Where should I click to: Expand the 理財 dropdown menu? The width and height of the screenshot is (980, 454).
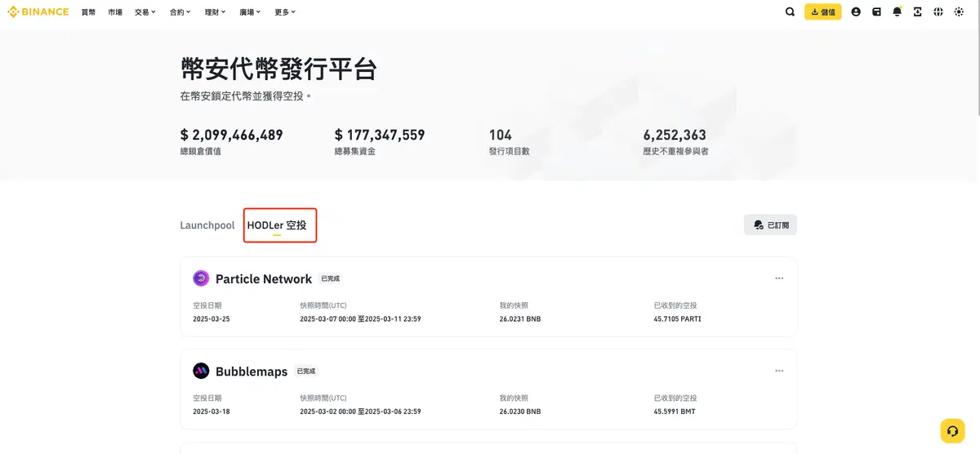tap(215, 12)
